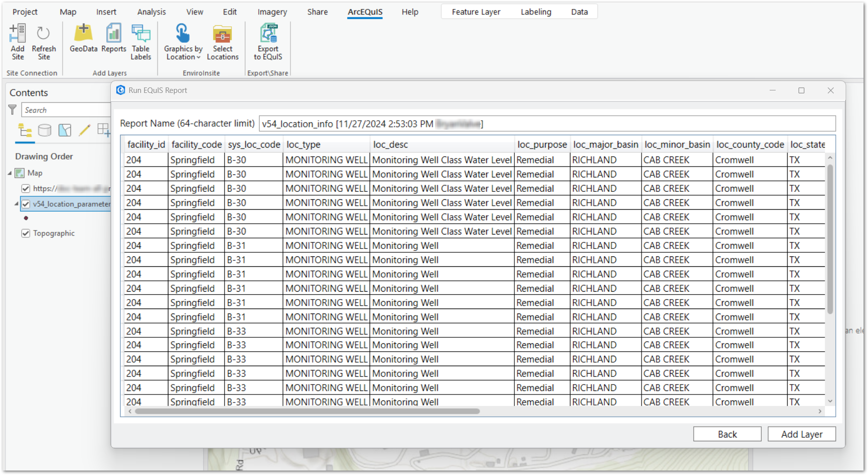The height and width of the screenshot is (475, 868).
Task: Click the facility_code column header
Action: [197, 145]
